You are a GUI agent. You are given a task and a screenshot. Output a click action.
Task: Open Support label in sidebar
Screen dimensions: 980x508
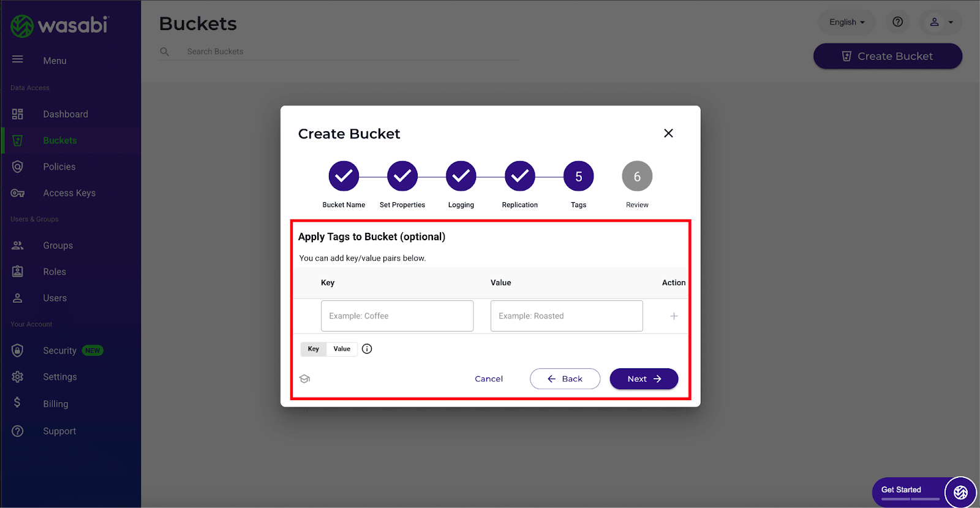[59, 431]
